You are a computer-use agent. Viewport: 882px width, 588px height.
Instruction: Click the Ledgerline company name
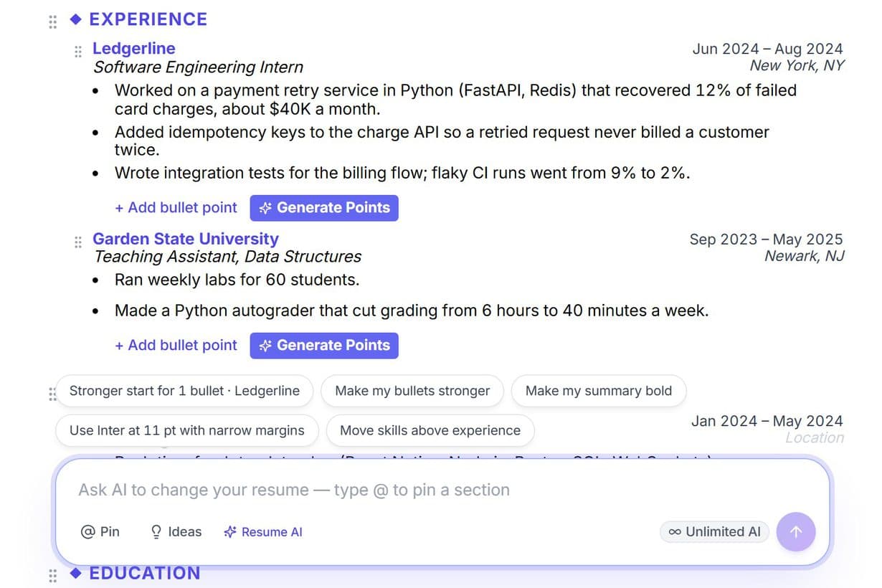[x=134, y=49]
